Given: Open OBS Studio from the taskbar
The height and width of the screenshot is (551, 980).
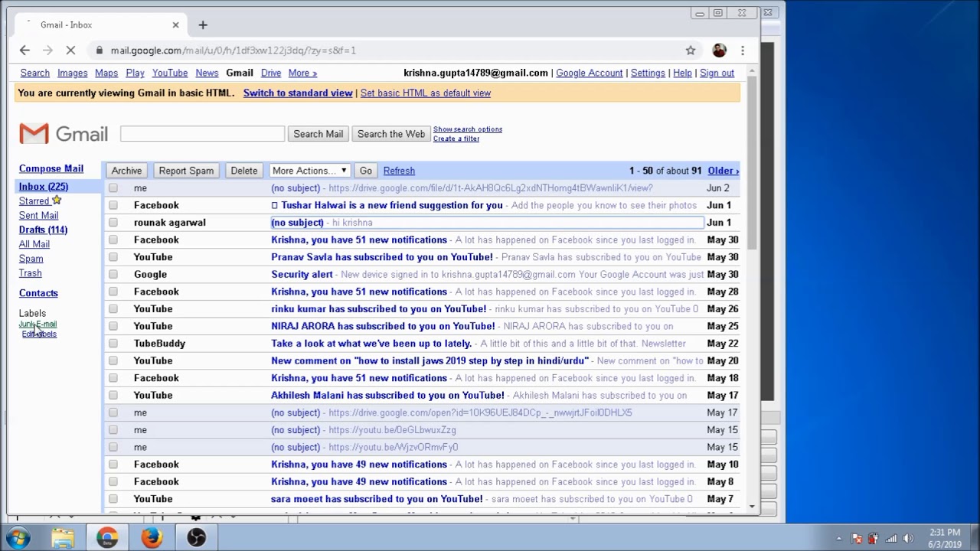Looking at the screenshot, I should 196,538.
